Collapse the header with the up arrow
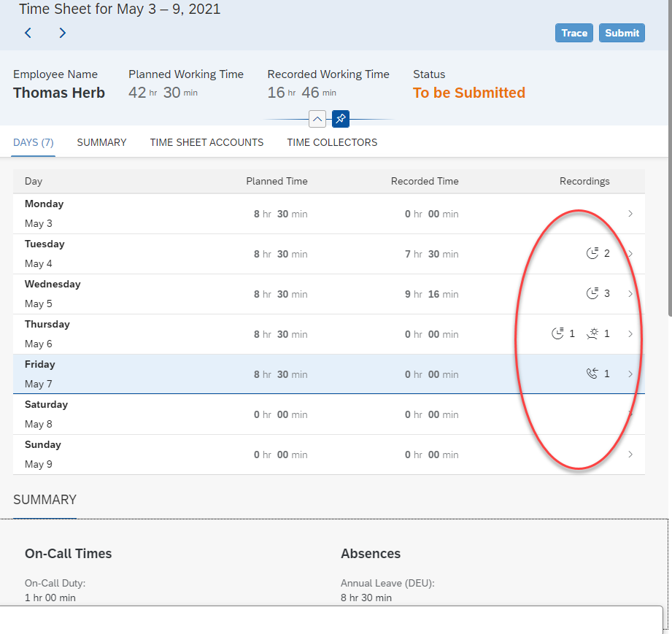 point(317,119)
